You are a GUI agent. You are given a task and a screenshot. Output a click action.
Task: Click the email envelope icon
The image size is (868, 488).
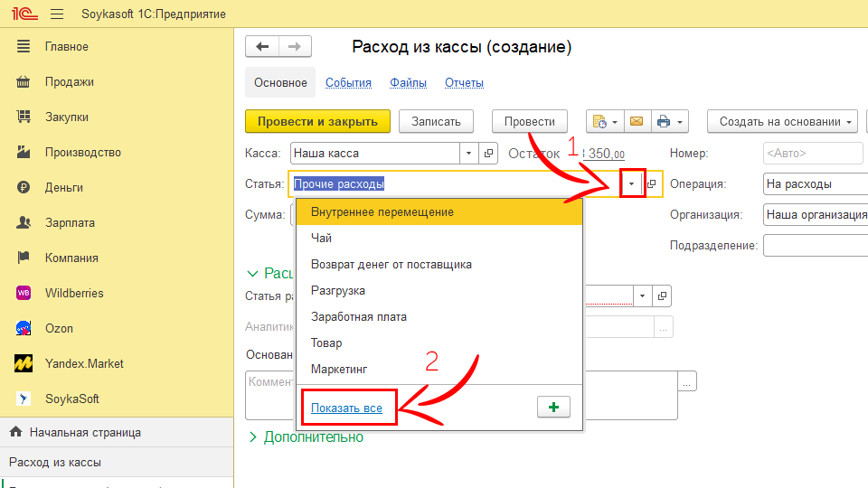click(637, 121)
